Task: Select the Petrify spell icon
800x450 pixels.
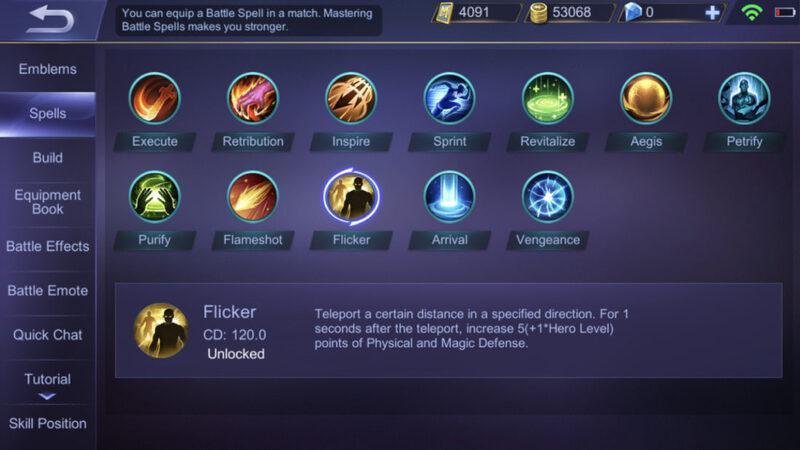Action: point(744,98)
